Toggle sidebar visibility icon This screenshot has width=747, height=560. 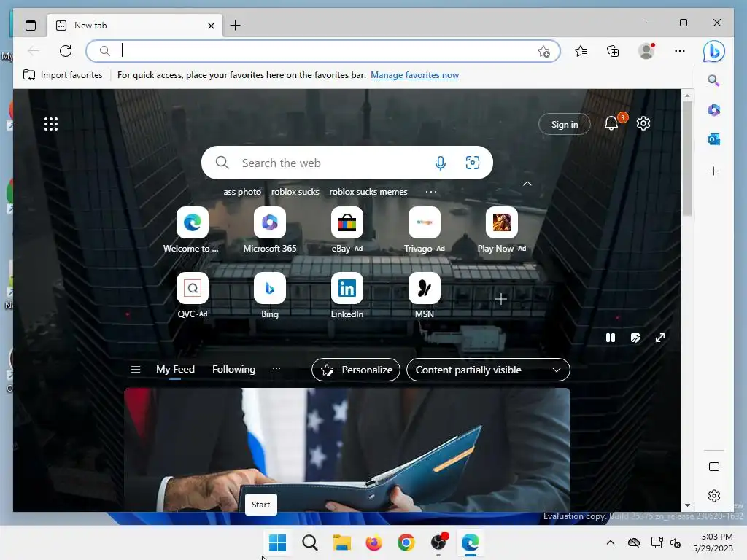(x=714, y=467)
